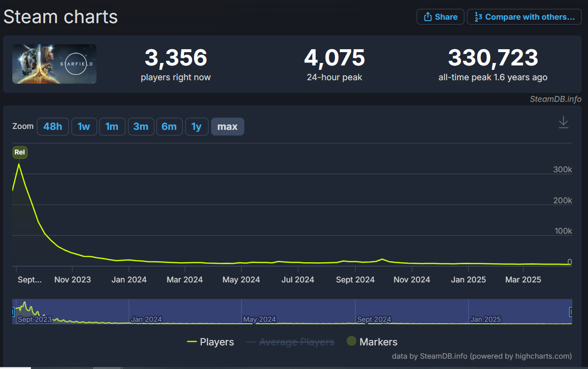Image resolution: width=588 pixels, height=369 pixels.
Task: Click the Jul 2024 axis label
Action: pyautogui.click(x=298, y=279)
